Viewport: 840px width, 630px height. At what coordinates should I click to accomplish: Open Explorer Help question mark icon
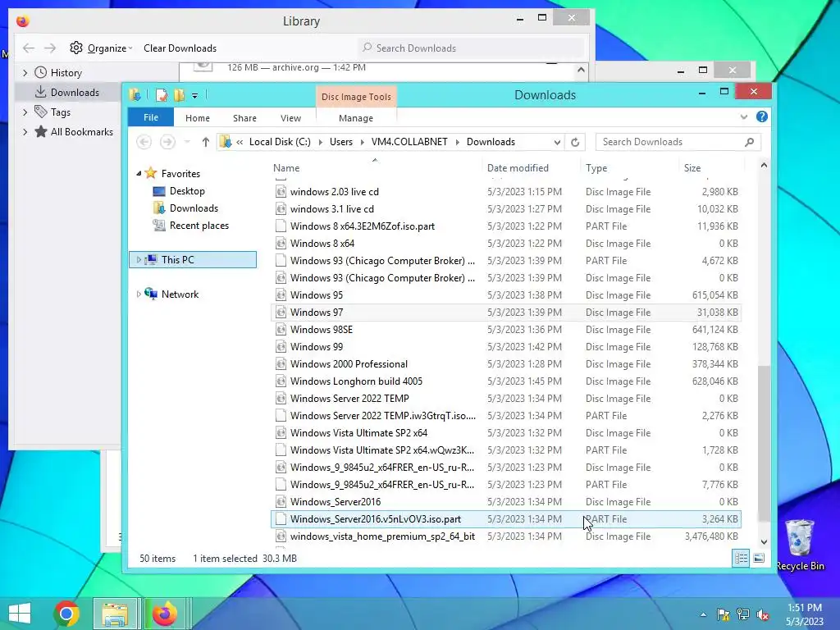coord(762,116)
